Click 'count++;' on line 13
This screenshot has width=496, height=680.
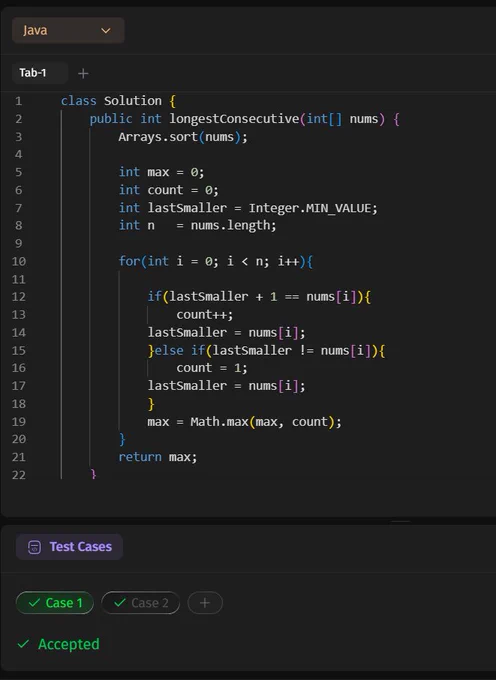tap(204, 314)
